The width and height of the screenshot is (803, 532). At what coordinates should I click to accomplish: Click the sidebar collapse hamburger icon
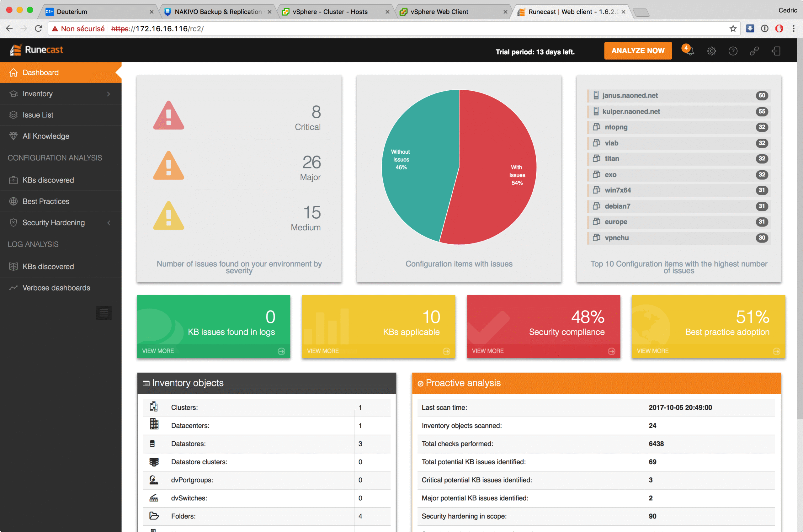[104, 312]
